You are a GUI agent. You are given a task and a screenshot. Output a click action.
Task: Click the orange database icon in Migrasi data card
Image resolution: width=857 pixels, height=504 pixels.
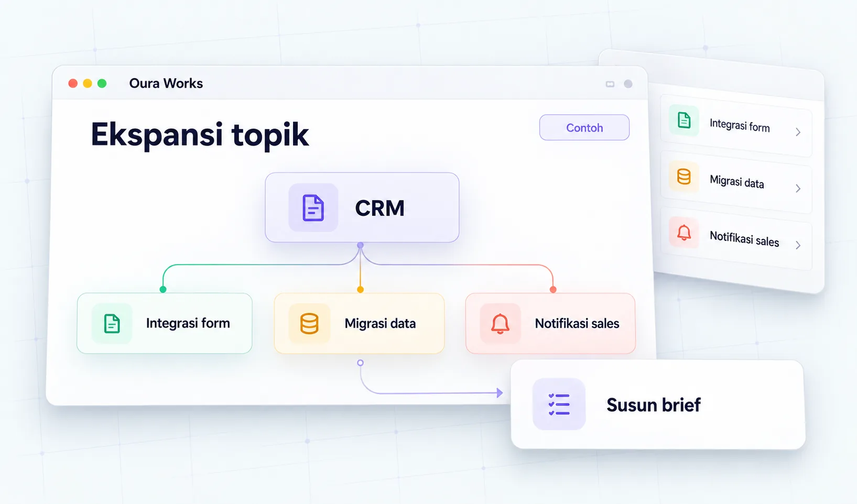click(x=309, y=323)
